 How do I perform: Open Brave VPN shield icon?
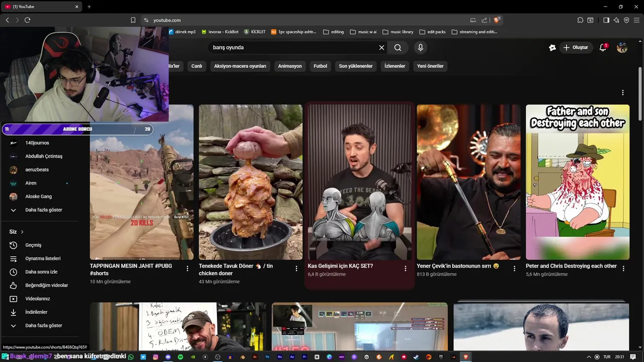626,20
